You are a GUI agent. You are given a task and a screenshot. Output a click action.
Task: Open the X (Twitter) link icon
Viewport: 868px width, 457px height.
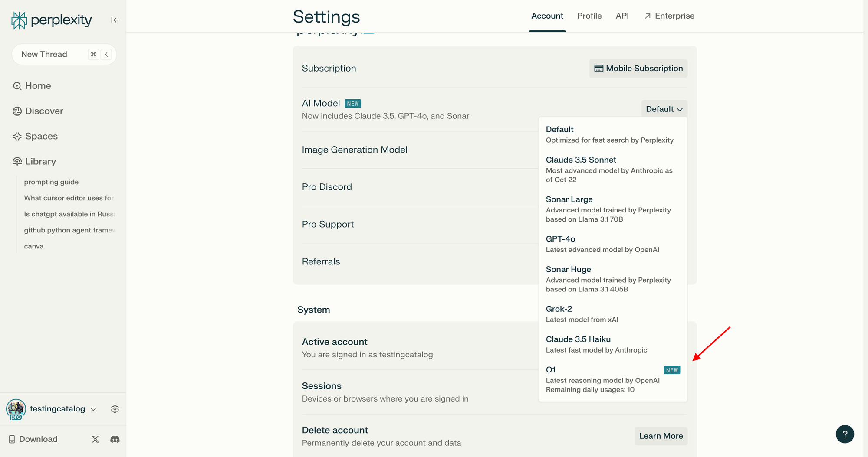coord(95,439)
